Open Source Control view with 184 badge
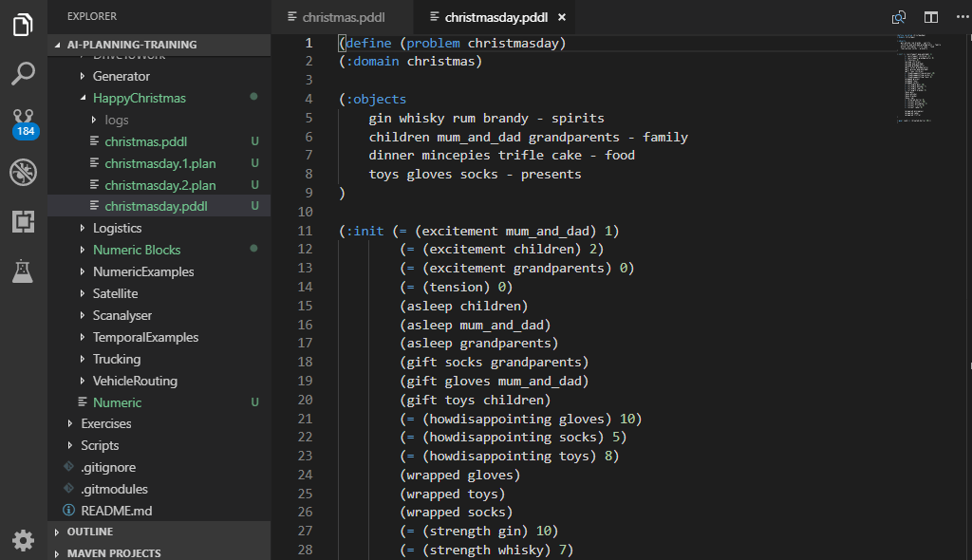Screen dimensions: 972x560 [24, 122]
